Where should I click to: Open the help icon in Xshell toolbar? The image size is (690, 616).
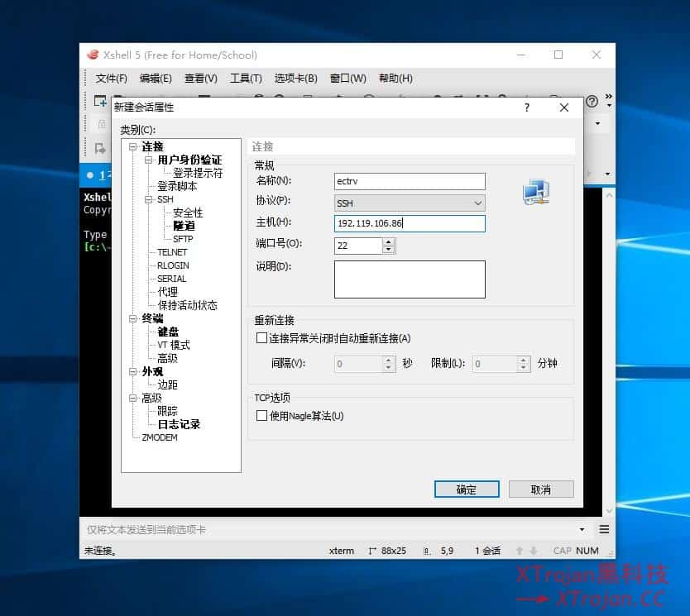coord(592,102)
